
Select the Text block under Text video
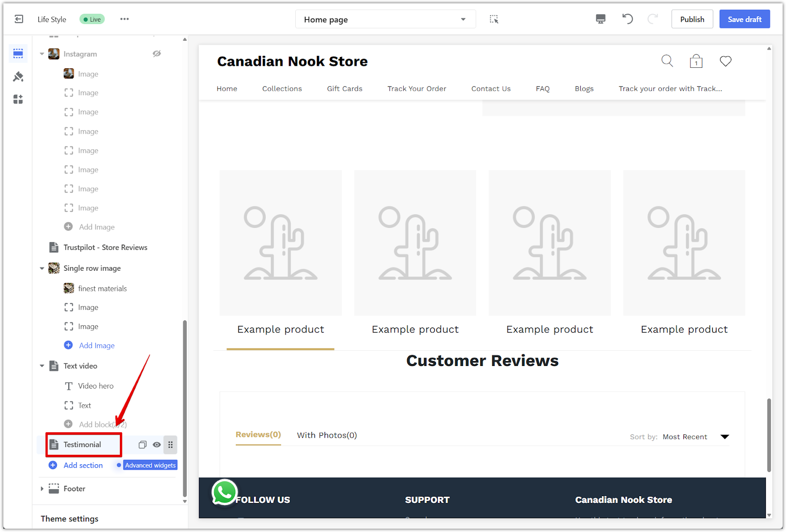[84, 406]
